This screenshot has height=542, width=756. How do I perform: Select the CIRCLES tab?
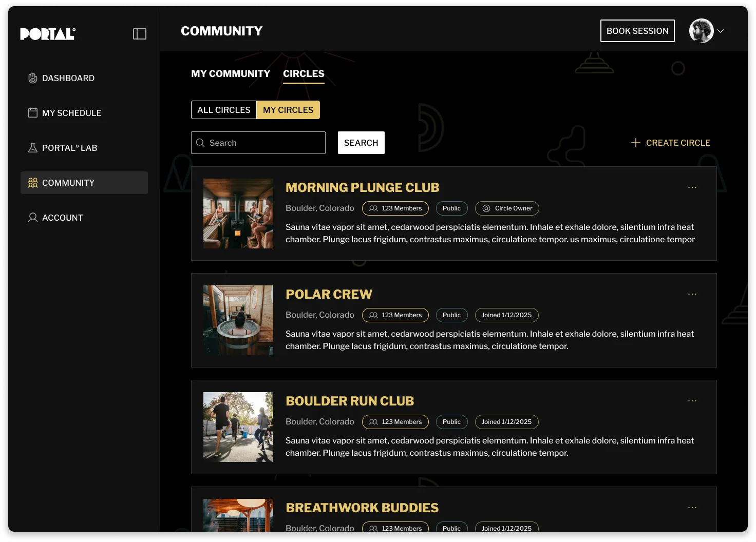click(303, 73)
